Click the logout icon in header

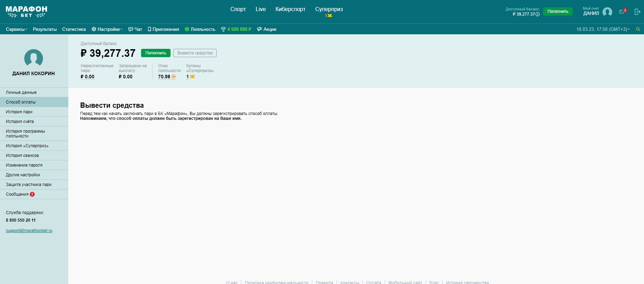[x=637, y=12]
